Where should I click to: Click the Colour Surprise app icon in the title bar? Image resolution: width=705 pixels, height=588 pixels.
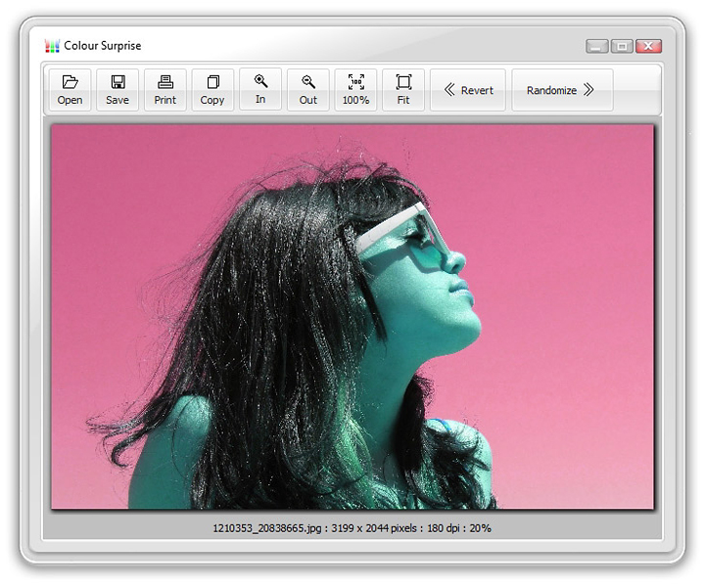pyautogui.click(x=53, y=46)
